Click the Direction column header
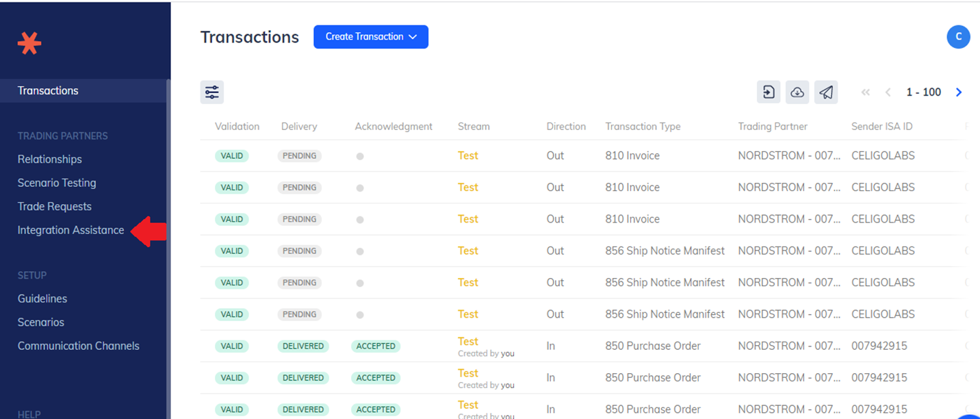Screen dimensions: 980x419 566,127
